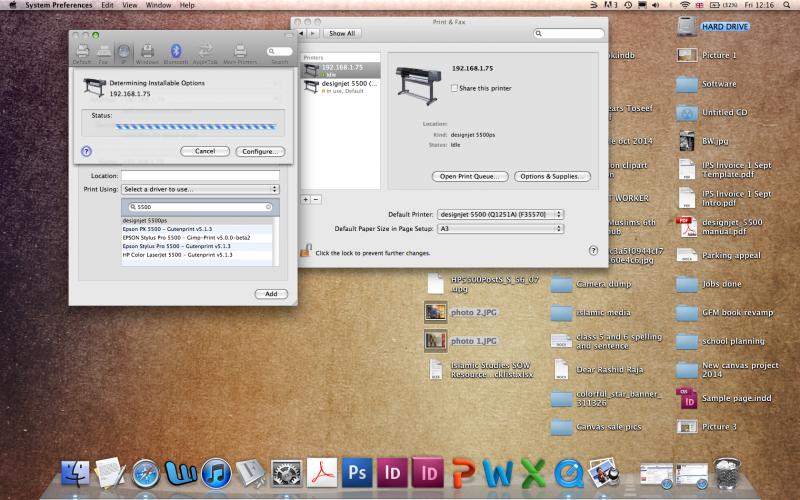800x500 pixels.
Task: Select Epson PX 5500 - Gutenprint driver
Action: point(197,229)
